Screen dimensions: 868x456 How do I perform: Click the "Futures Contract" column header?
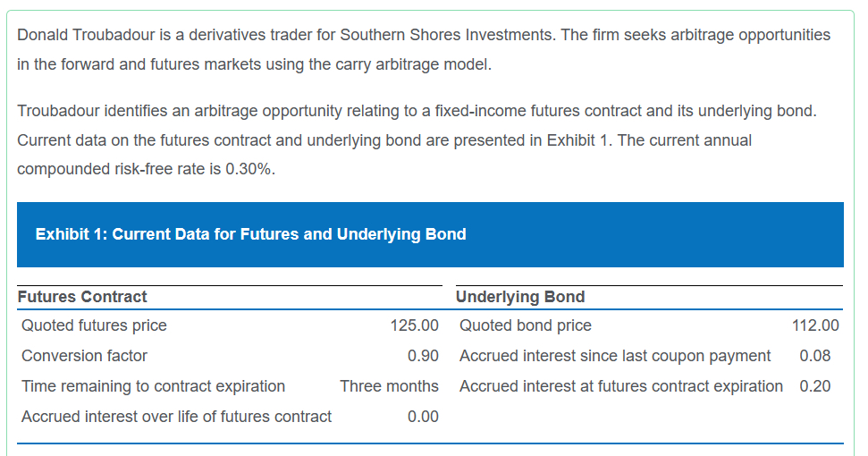pos(82,297)
